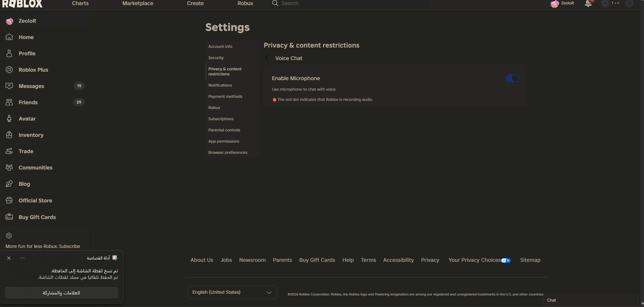Click the Roblox Plus icon
The height and width of the screenshot is (307, 644).
[10, 70]
